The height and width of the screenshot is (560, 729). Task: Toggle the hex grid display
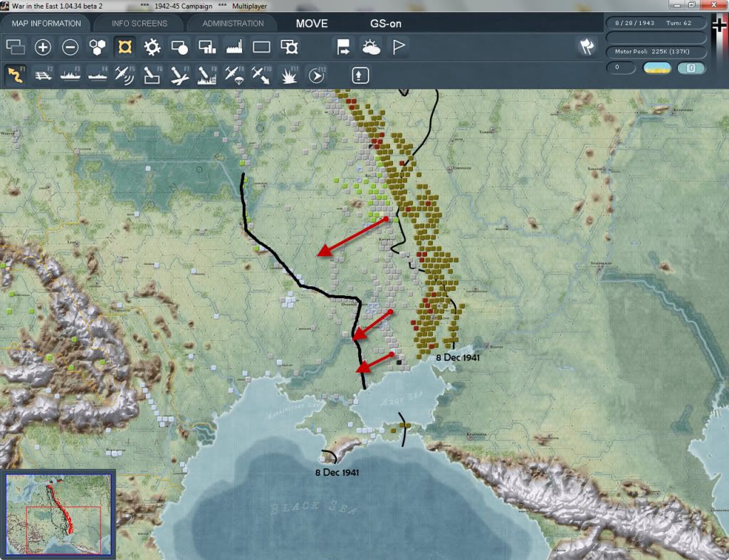(x=98, y=47)
